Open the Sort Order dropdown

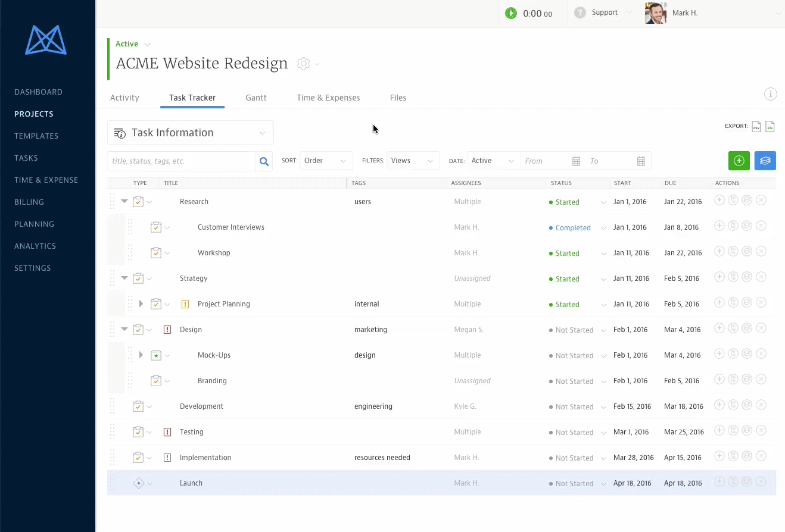pos(325,161)
